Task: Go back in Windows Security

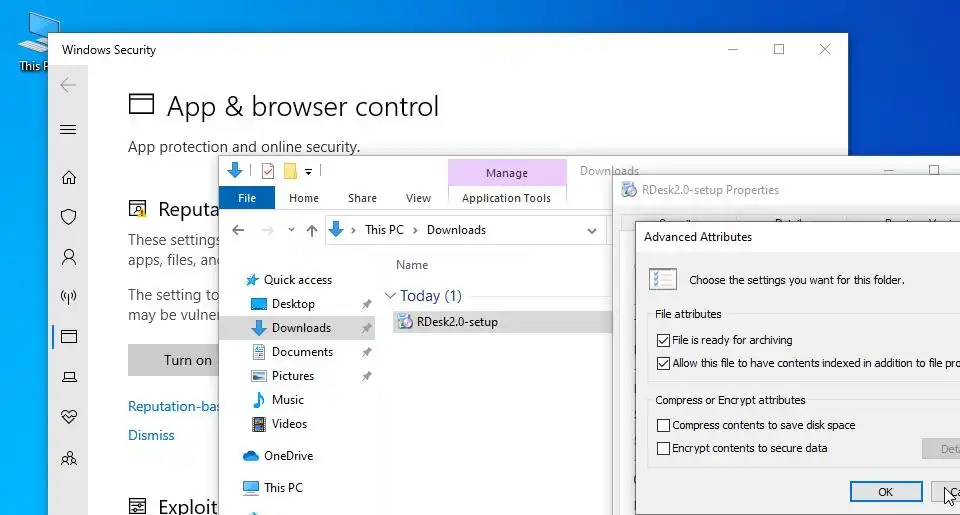Action: [x=68, y=85]
